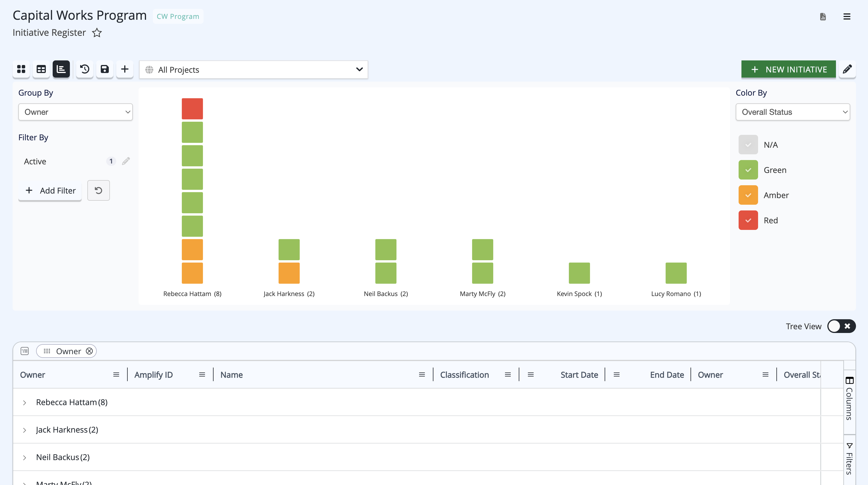868x485 pixels.
Task: Remove the Owner grouping chip
Action: [89, 351]
